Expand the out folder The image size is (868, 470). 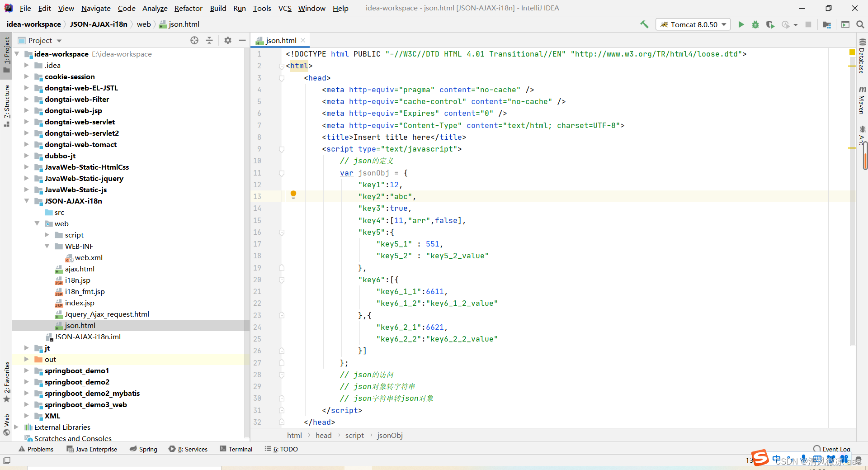tap(27, 359)
